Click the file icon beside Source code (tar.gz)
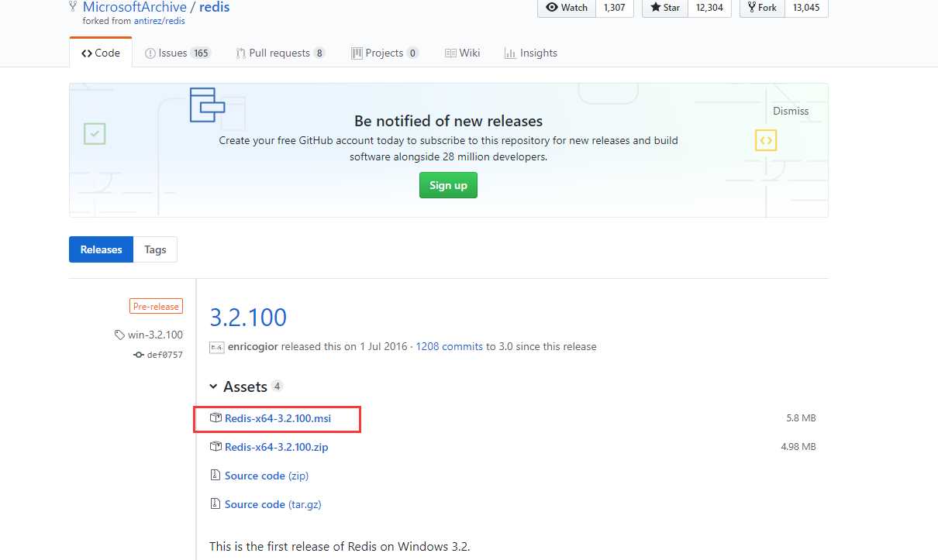The height and width of the screenshot is (560, 938). [x=216, y=504]
